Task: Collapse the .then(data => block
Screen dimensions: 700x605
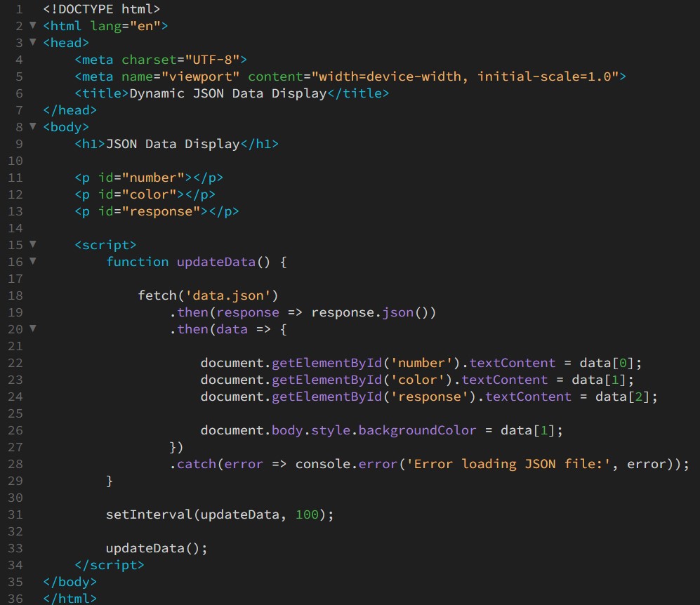Action: click(x=32, y=329)
